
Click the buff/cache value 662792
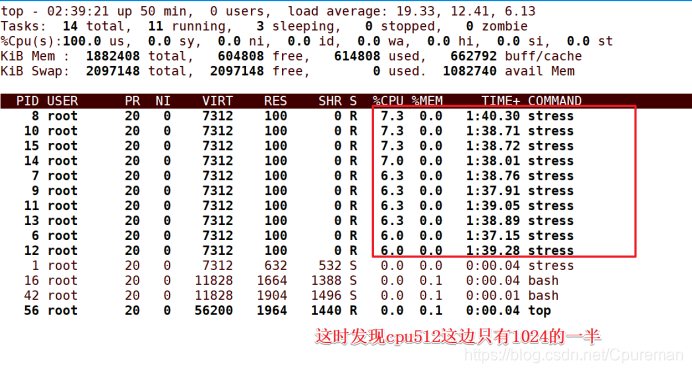pyautogui.click(x=473, y=56)
